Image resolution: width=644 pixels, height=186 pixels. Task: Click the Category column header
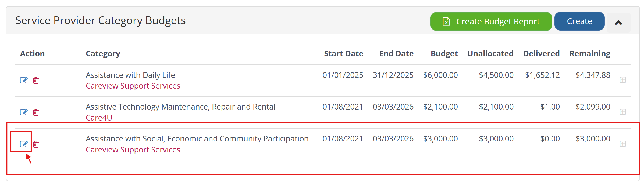103,54
